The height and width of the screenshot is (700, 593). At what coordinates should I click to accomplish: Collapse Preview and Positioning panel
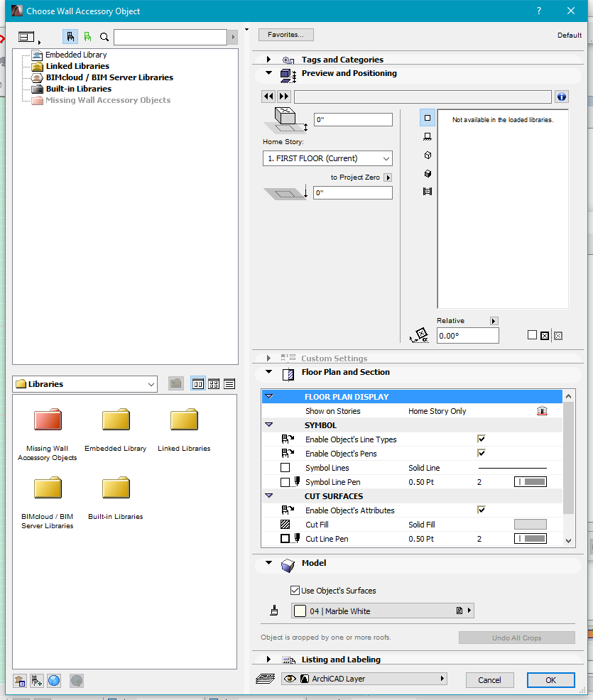coord(268,72)
